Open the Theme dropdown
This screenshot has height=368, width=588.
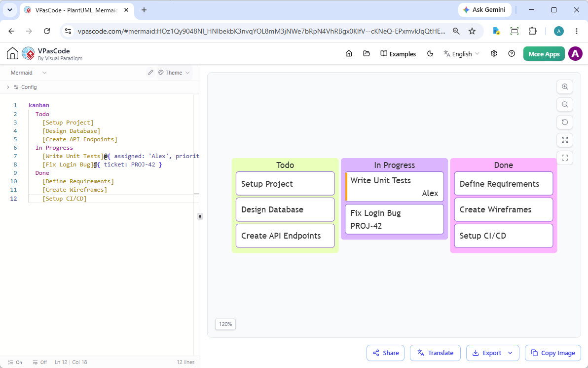point(174,73)
